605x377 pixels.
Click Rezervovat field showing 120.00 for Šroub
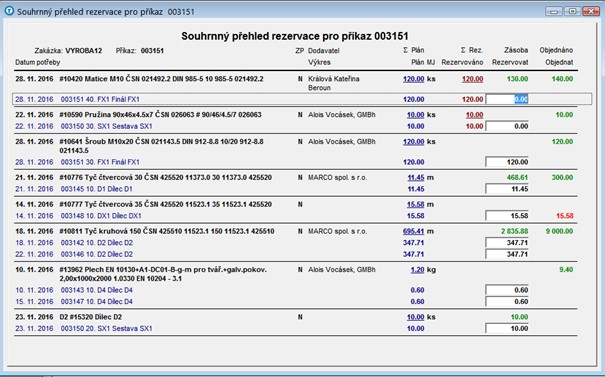[507, 162]
